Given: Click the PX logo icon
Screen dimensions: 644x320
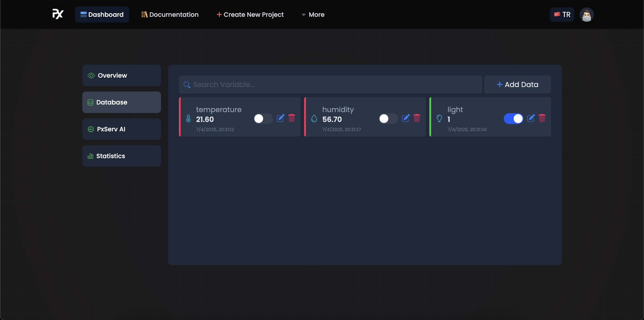Looking at the screenshot, I should (58, 14).
